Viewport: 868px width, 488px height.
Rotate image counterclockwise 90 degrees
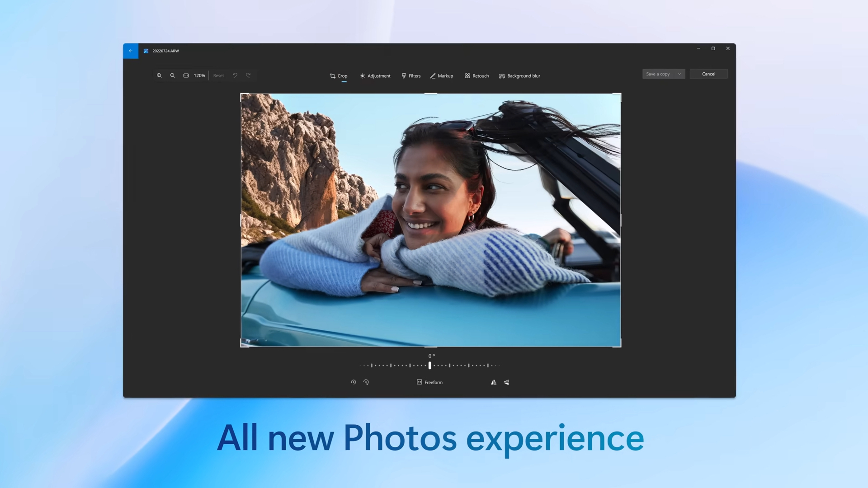354,382
